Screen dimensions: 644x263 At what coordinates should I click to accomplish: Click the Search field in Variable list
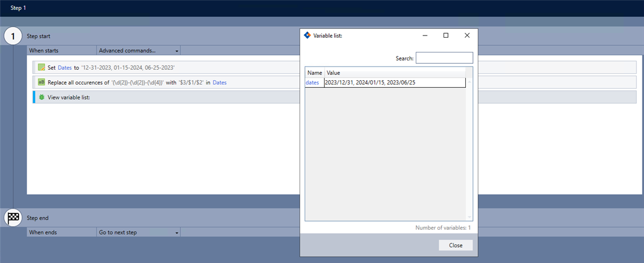pos(445,58)
